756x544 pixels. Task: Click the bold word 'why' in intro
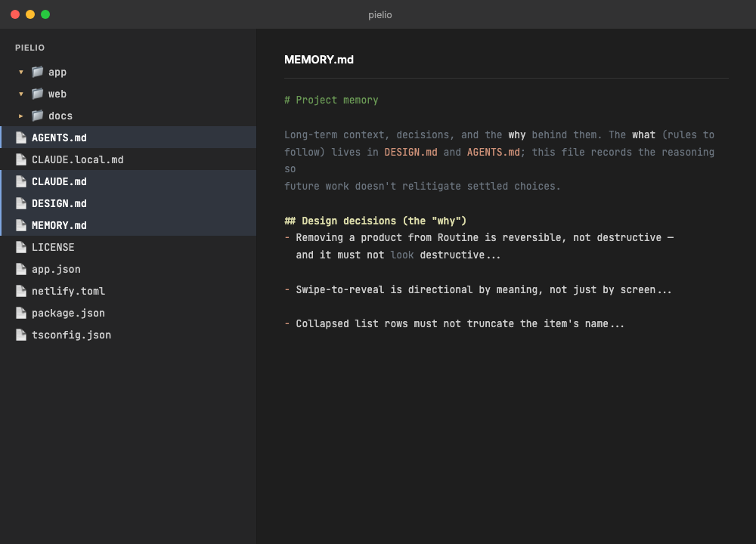pos(517,135)
